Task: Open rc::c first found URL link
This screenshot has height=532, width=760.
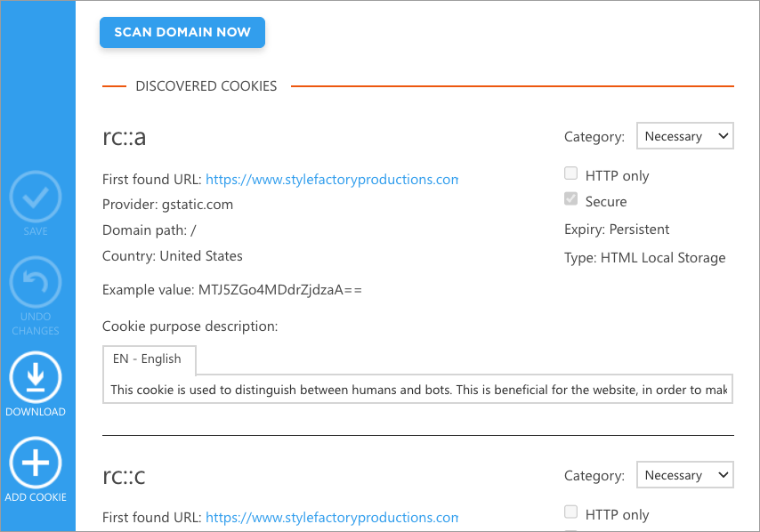Action: click(332, 517)
